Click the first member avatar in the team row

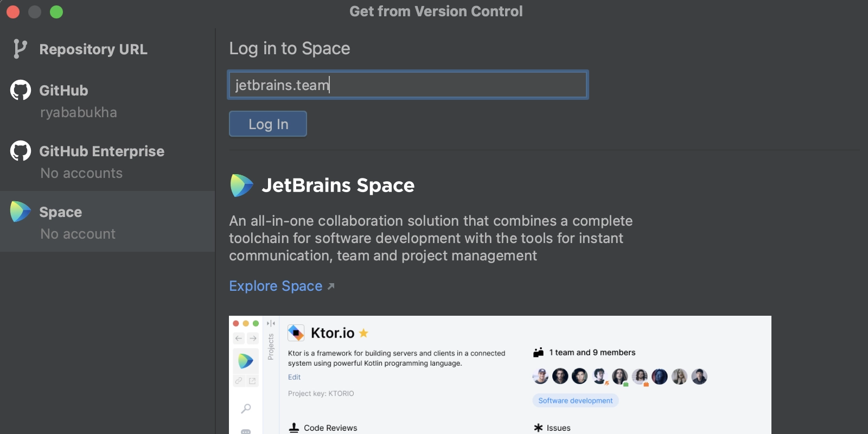[x=540, y=376]
